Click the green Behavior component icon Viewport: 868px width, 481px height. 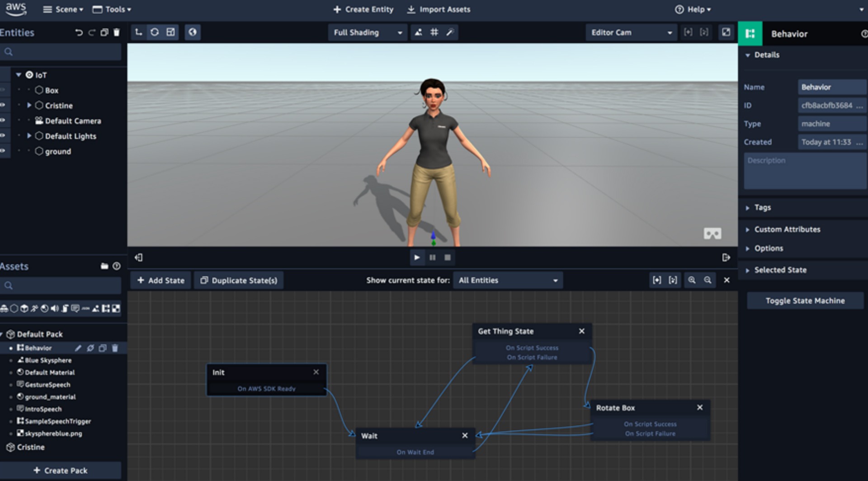(750, 34)
